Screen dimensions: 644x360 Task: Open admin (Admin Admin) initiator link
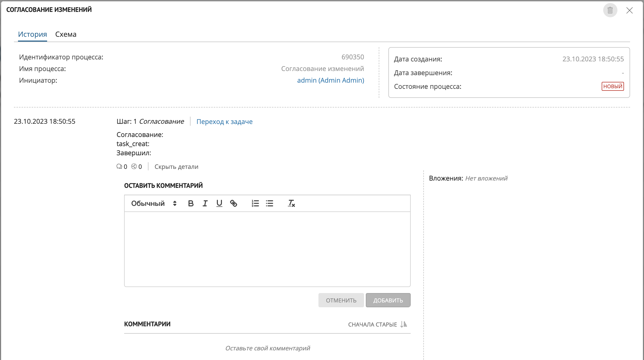(x=331, y=80)
